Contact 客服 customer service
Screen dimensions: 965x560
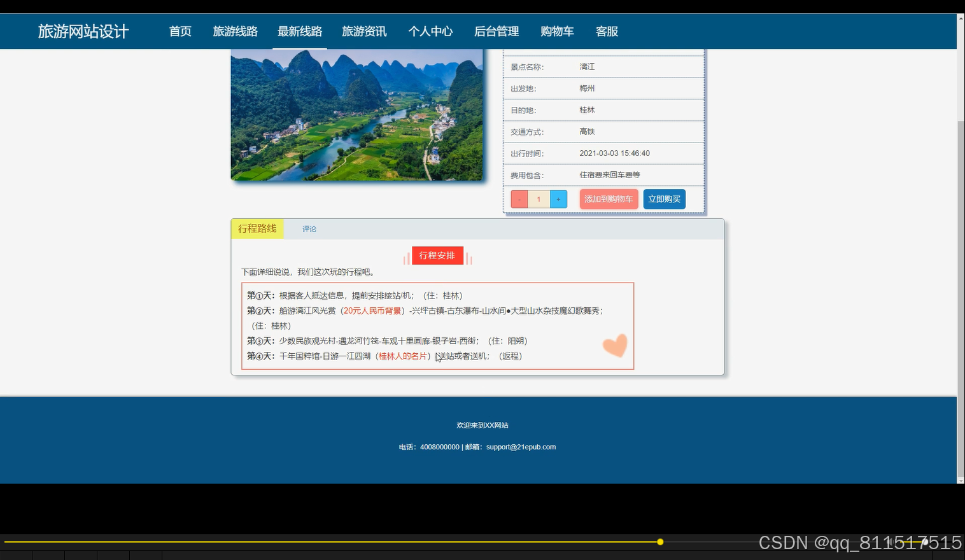[606, 31]
